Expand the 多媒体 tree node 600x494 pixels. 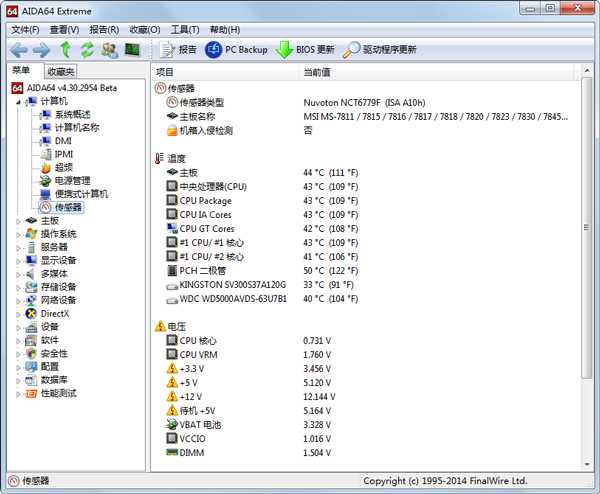click(x=18, y=274)
